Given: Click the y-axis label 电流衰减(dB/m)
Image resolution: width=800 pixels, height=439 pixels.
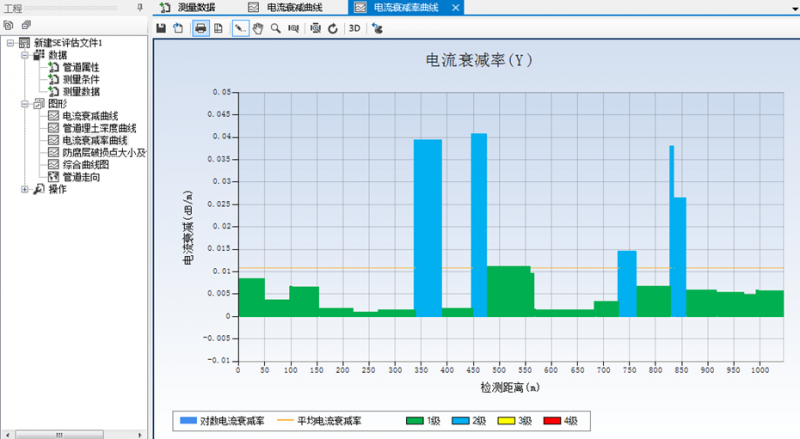Looking at the screenshot, I should 188,227.
